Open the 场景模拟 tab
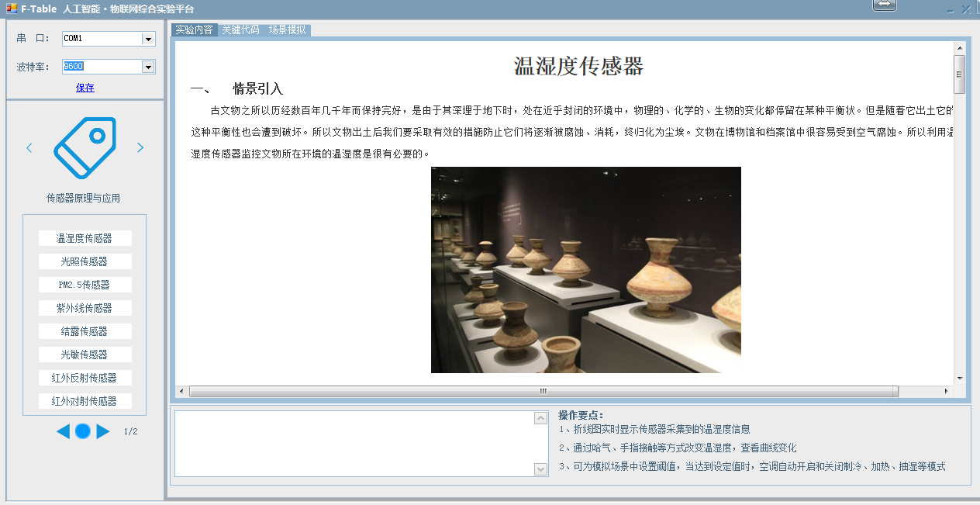 pos(288,30)
